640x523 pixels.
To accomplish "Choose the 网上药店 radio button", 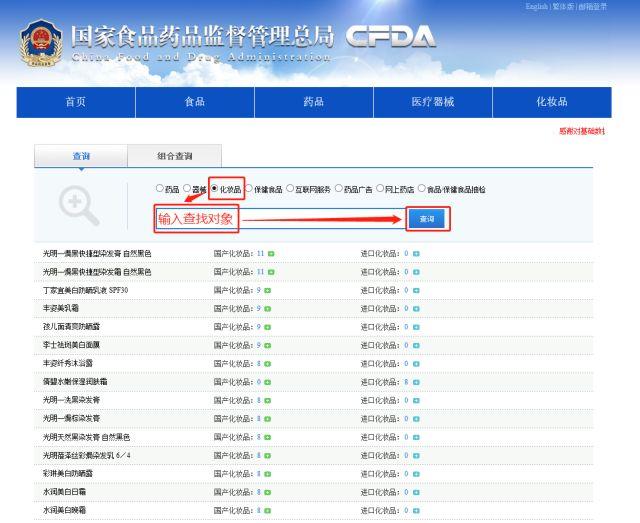I will click(x=380, y=188).
